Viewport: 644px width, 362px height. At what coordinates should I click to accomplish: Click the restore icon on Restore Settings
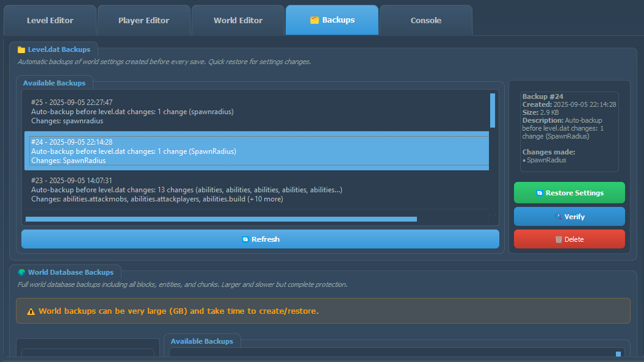click(539, 193)
